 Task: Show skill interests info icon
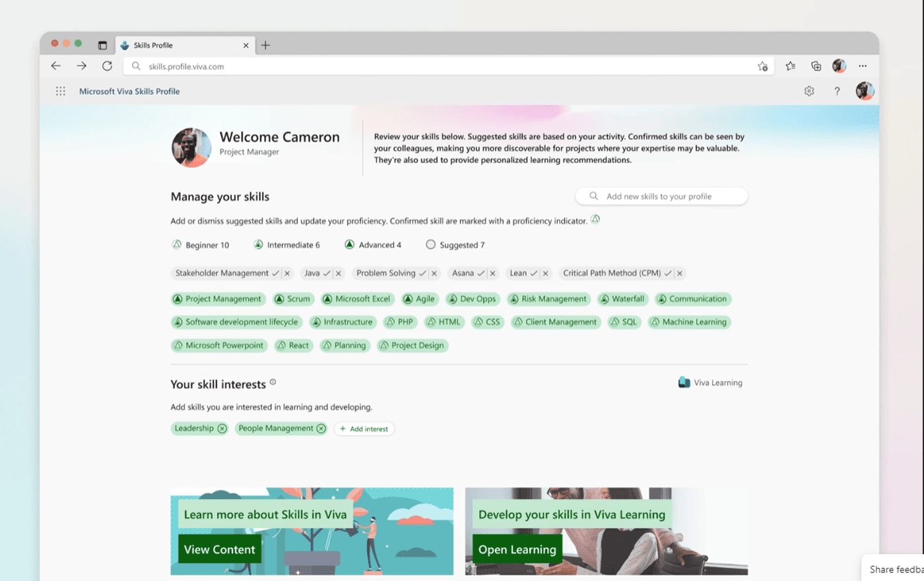pos(273,382)
